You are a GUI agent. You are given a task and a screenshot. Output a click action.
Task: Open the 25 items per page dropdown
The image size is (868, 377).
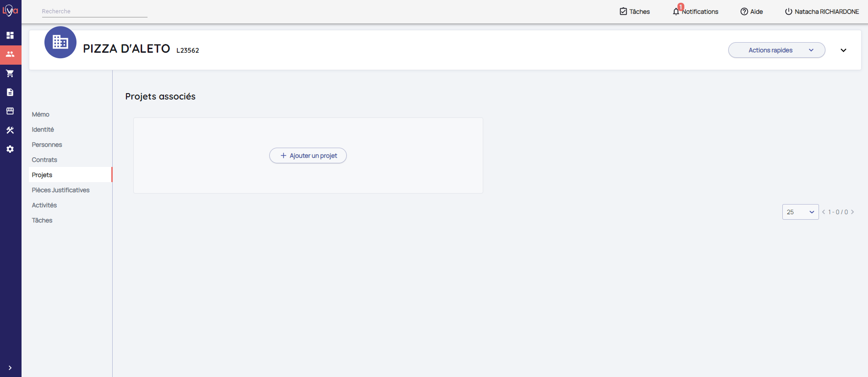tap(800, 212)
